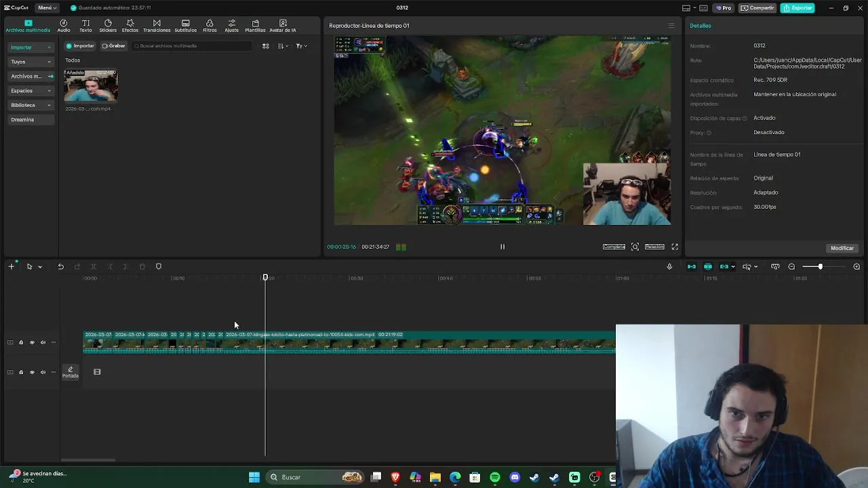Click the Modificar button
Image resolution: width=868 pixels, height=488 pixels.
click(842, 248)
